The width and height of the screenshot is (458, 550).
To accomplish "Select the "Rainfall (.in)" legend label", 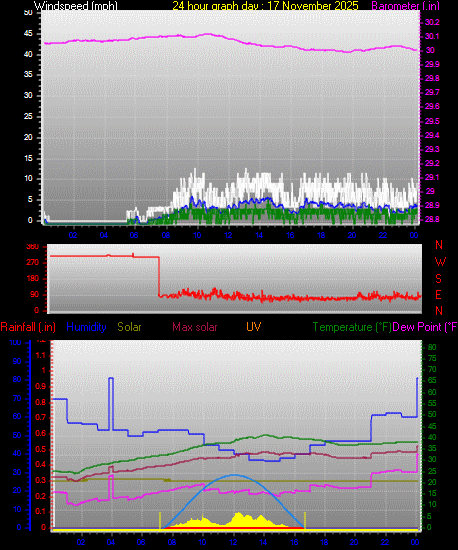I will [28, 327].
